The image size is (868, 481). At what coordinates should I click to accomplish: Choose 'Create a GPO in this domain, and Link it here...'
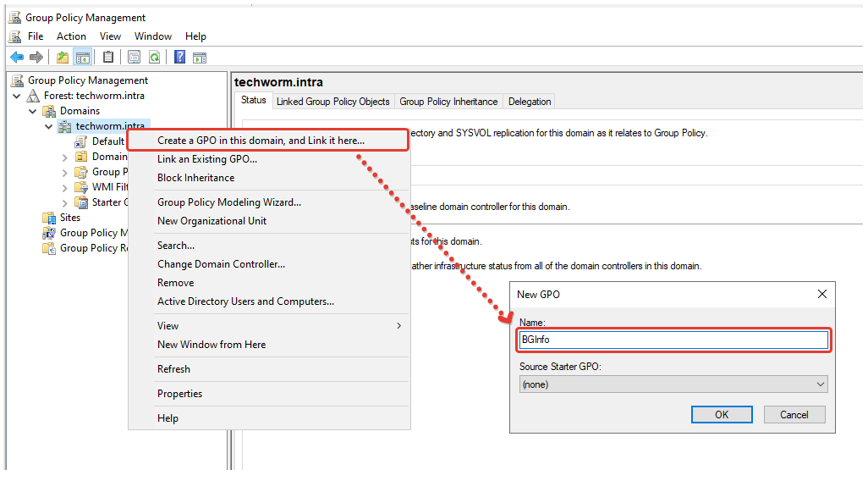point(261,141)
